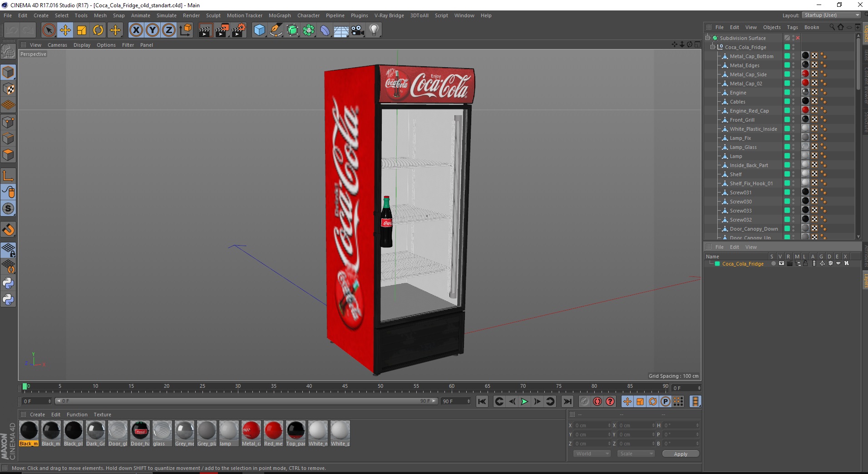Click timeline frame 45 marker
The width and height of the screenshot is (868, 474).
pyautogui.click(x=345, y=386)
